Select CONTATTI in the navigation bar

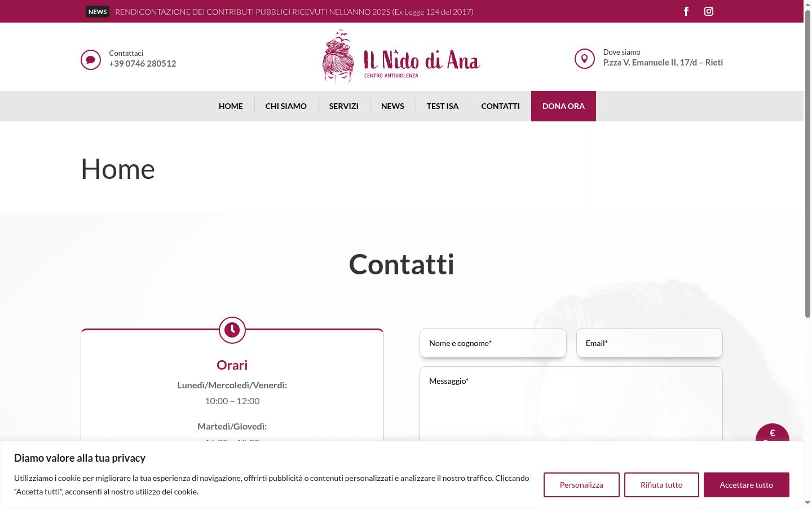pyautogui.click(x=500, y=106)
